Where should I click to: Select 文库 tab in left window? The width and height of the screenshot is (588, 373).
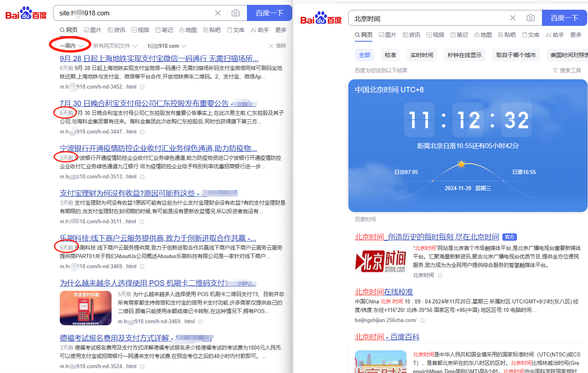pos(236,30)
